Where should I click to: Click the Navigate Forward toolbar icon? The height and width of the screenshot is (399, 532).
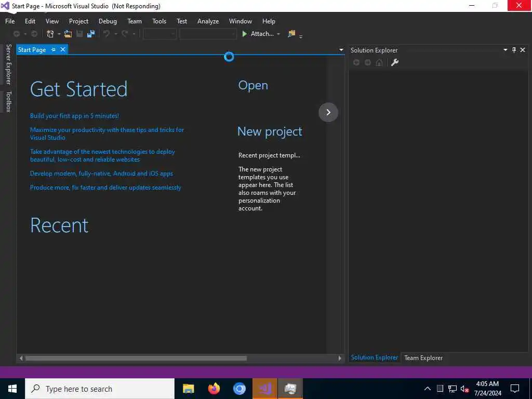click(x=34, y=34)
